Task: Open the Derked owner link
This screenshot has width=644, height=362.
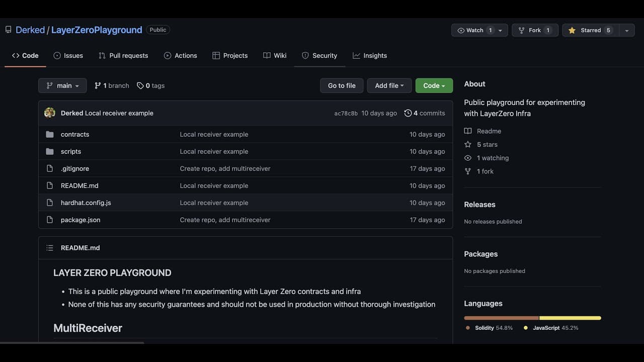Action: tap(30, 30)
